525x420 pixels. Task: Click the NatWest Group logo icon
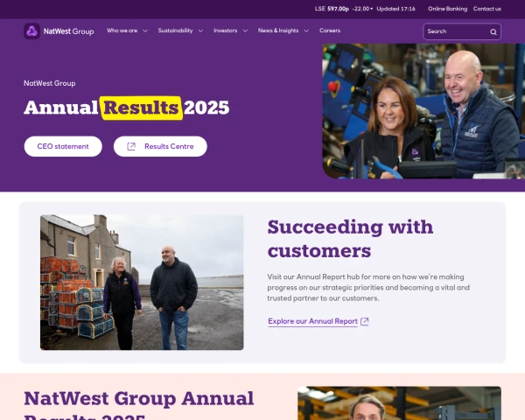[31, 31]
